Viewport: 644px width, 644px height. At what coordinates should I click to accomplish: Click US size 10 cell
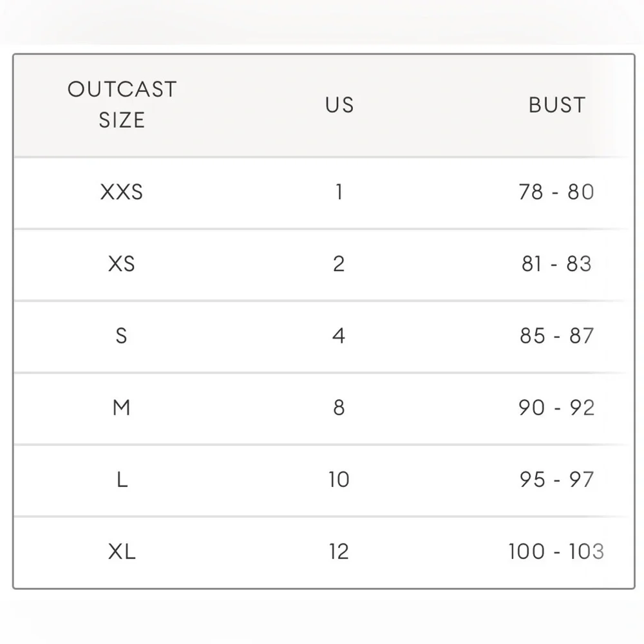pos(339,479)
